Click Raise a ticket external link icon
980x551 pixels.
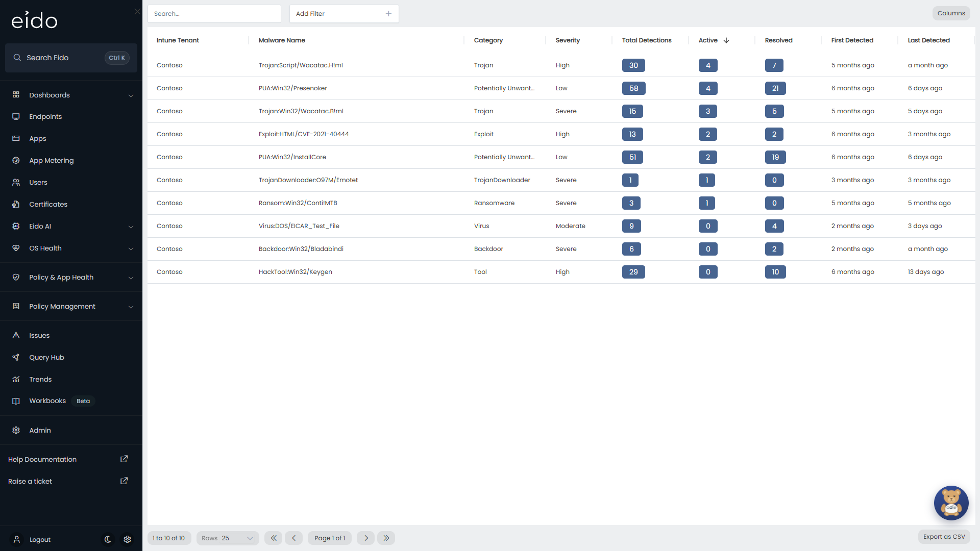click(x=124, y=481)
